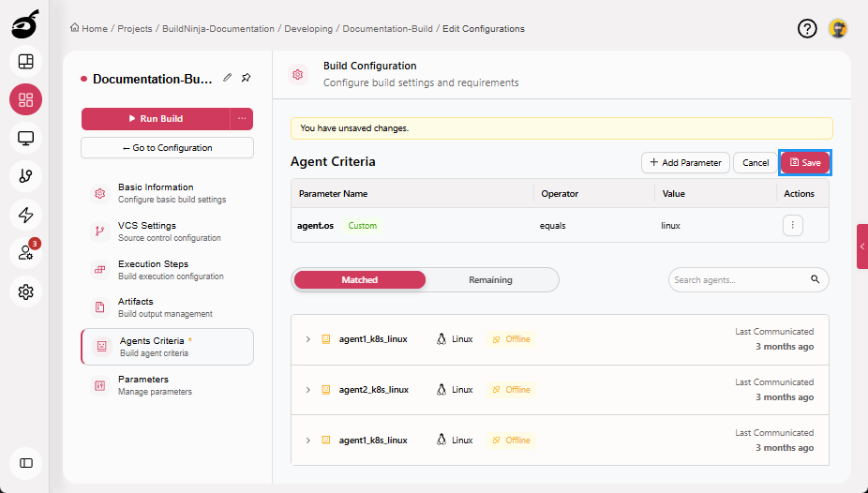The height and width of the screenshot is (493, 868).
Task: Open the layout panel icon in sidebar
Action: pyautogui.click(x=25, y=61)
